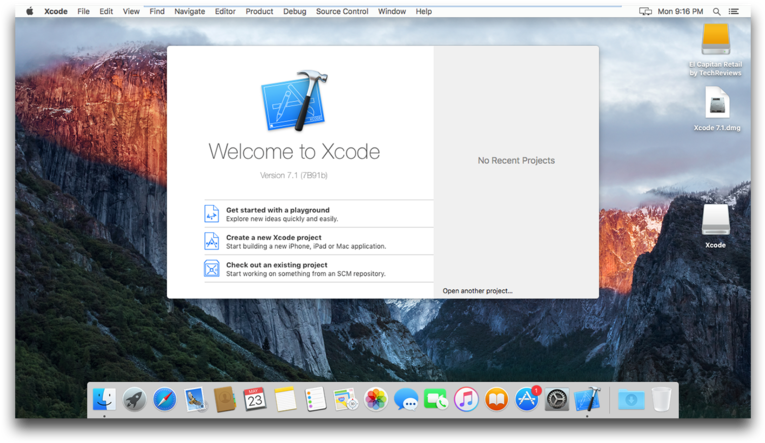Open System Preferences gear icon
Viewport: 765px width, 443px height.
point(557,400)
